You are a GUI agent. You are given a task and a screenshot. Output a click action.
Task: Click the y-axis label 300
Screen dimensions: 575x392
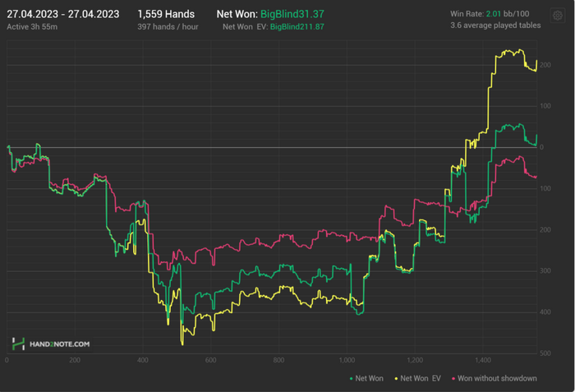(x=545, y=271)
